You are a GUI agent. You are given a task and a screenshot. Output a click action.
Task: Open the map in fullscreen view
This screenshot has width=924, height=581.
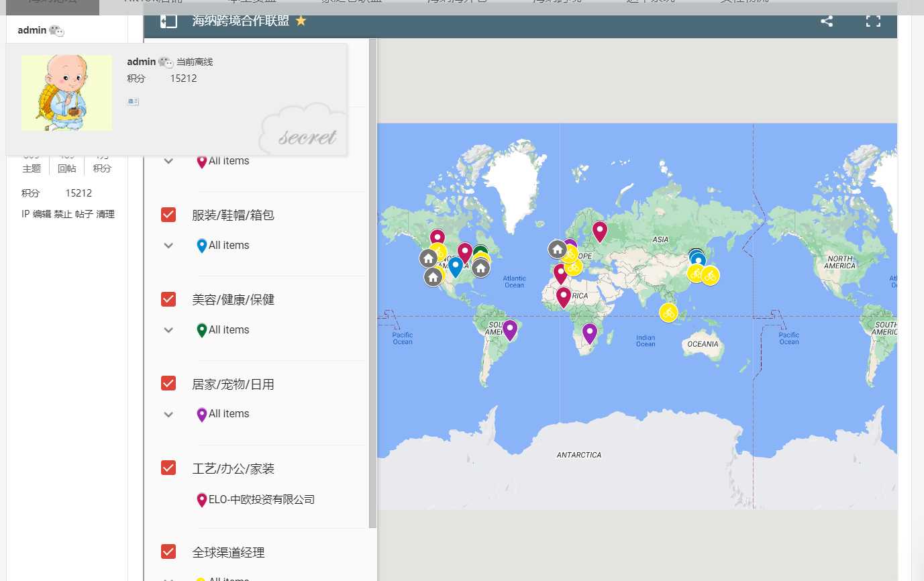[x=872, y=21]
